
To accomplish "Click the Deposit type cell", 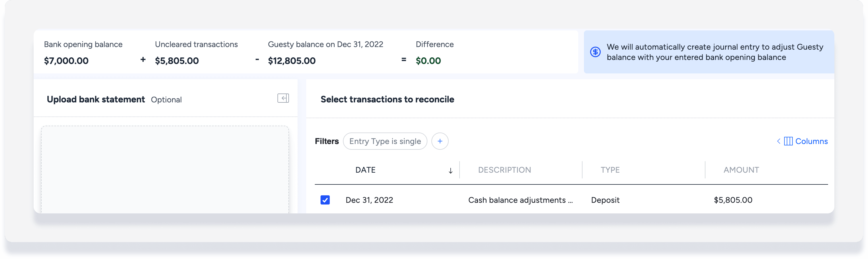I will tap(605, 200).
